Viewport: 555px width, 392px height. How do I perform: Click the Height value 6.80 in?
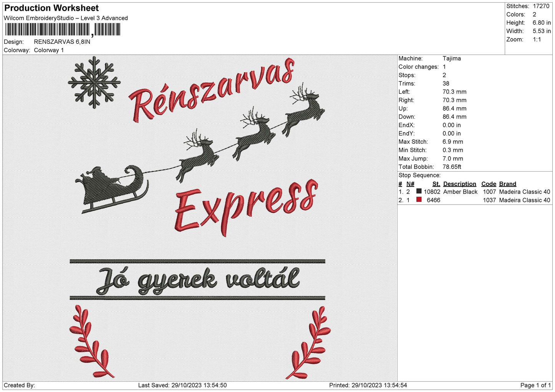[542, 23]
